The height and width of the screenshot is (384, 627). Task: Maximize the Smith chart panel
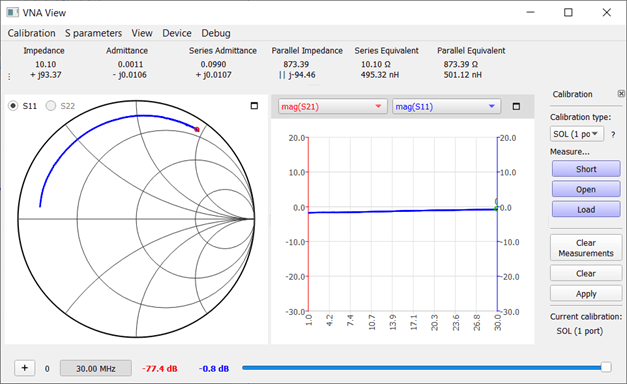pyautogui.click(x=254, y=106)
